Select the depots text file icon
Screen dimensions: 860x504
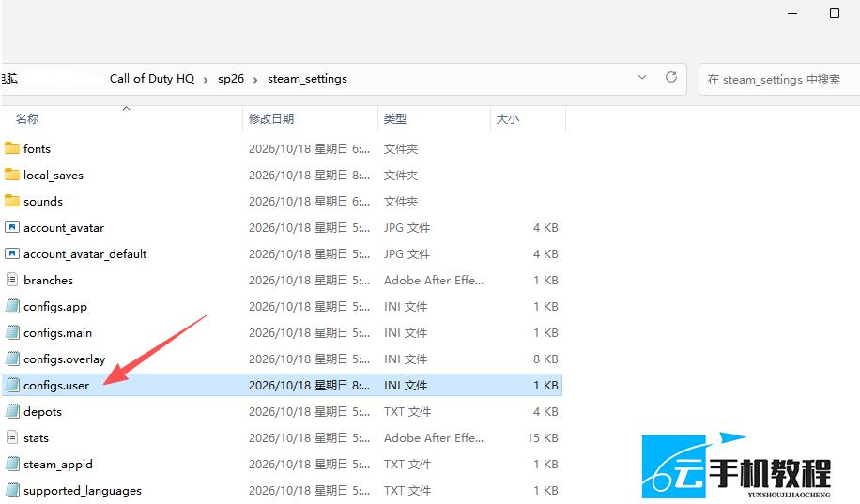[12, 411]
